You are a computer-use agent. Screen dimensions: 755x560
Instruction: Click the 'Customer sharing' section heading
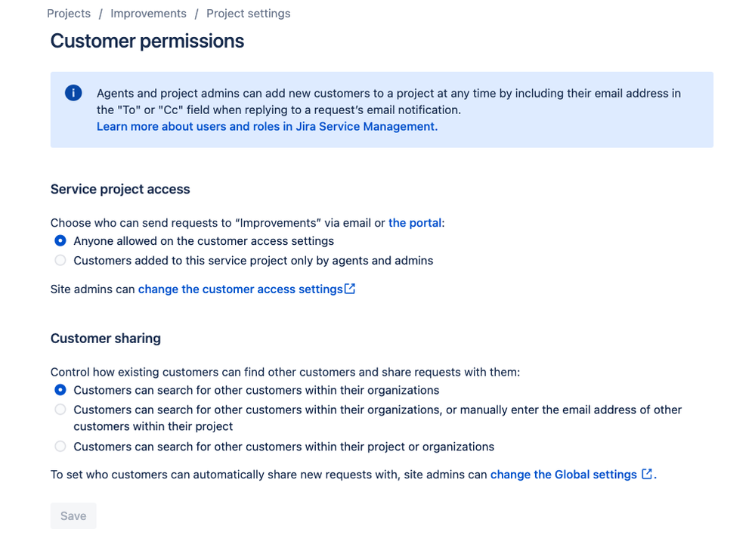pos(106,339)
